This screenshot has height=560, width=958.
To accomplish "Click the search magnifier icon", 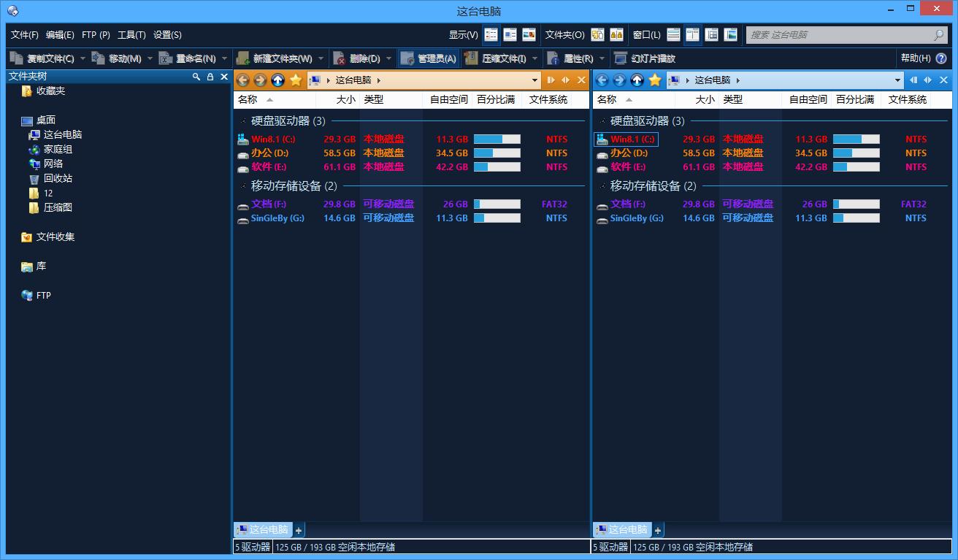I will click(x=939, y=34).
